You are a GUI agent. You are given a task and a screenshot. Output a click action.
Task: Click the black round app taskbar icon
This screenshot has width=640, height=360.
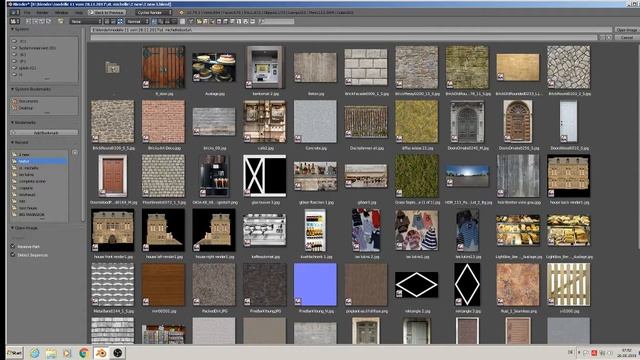coord(118,353)
